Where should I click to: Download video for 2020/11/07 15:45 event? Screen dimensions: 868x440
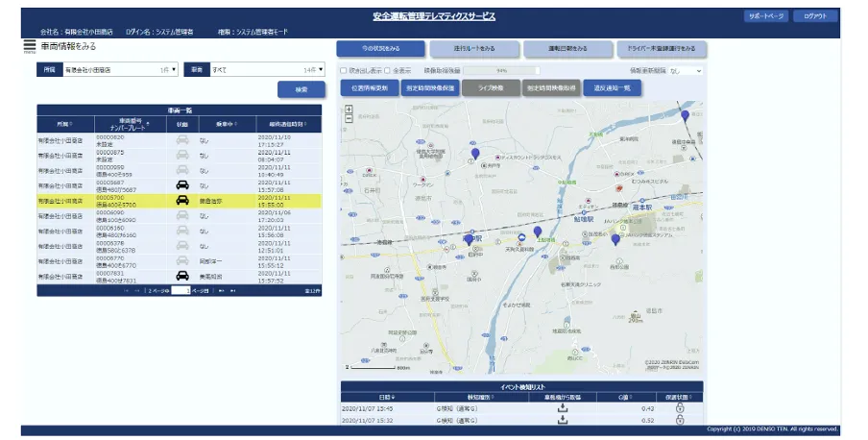[x=563, y=408]
